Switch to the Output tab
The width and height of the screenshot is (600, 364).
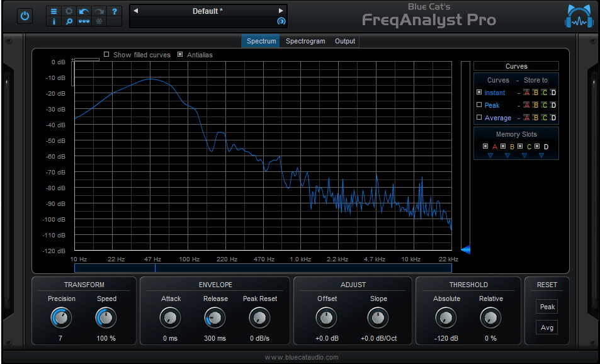(x=345, y=41)
